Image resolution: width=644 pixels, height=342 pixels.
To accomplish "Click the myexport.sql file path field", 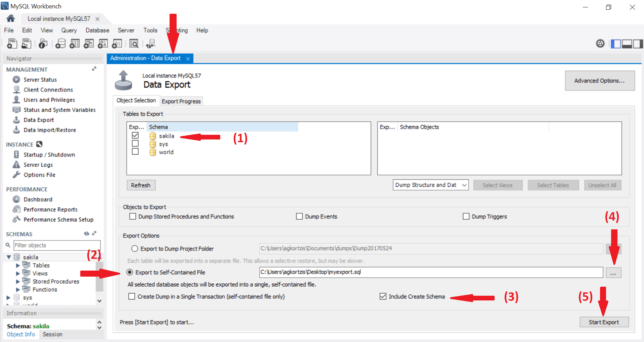I will click(431, 272).
